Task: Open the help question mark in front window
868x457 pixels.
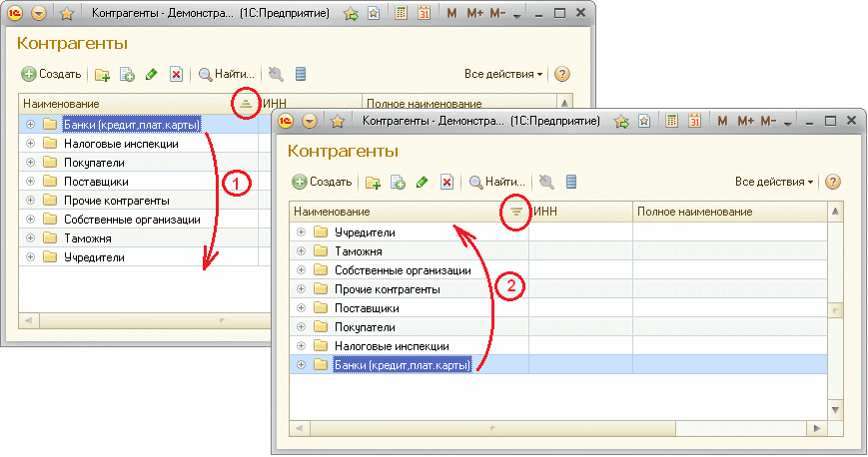Action: [x=832, y=182]
